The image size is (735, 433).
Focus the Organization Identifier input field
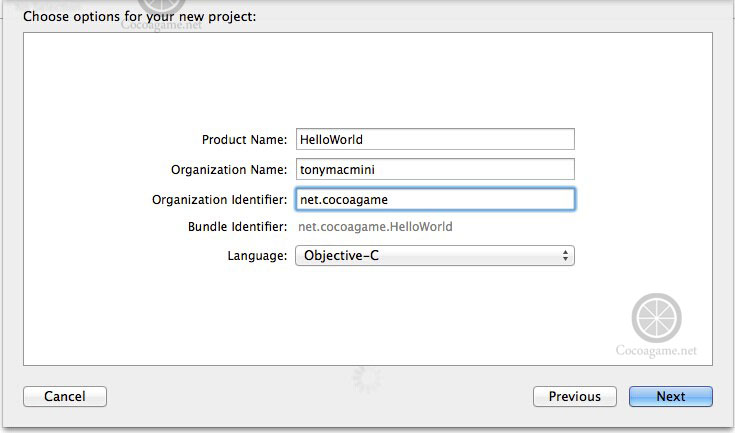(x=435, y=200)
